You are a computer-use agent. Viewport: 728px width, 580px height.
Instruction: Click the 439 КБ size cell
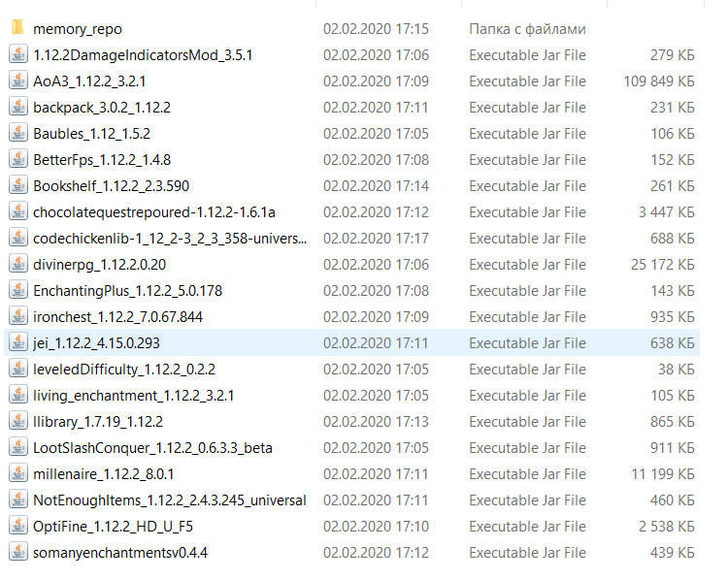click(673, 553)
